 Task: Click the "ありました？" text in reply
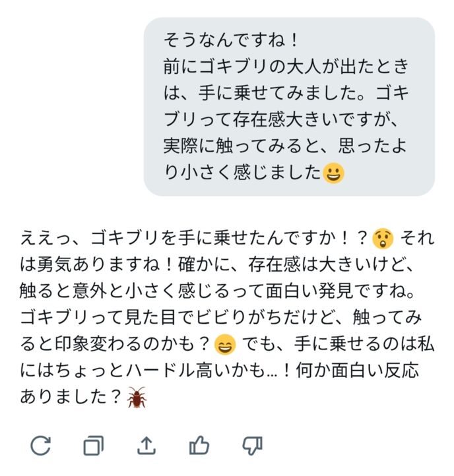(x=71, y=398)
